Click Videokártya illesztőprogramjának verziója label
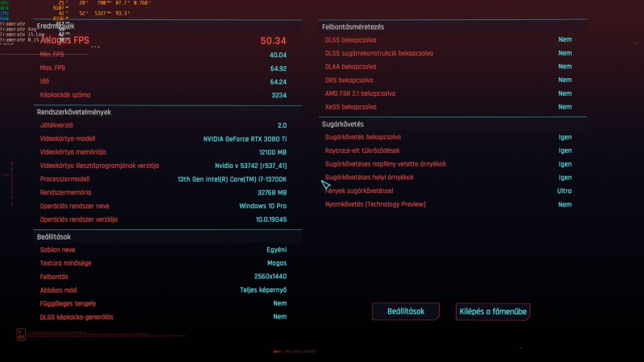 point(99,166)
